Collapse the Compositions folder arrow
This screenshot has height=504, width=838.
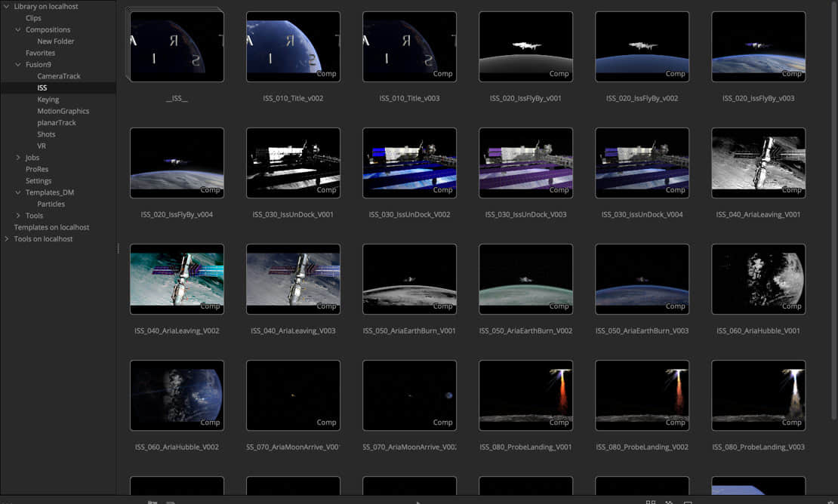[x=18, y=30]
